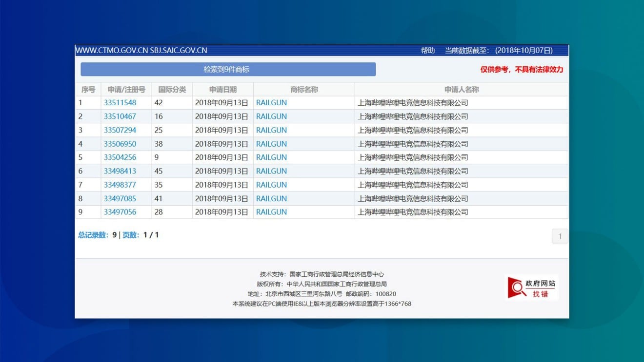644x362 pixels.
Task: Click the 序号 column header
Action: pos(88,89)
